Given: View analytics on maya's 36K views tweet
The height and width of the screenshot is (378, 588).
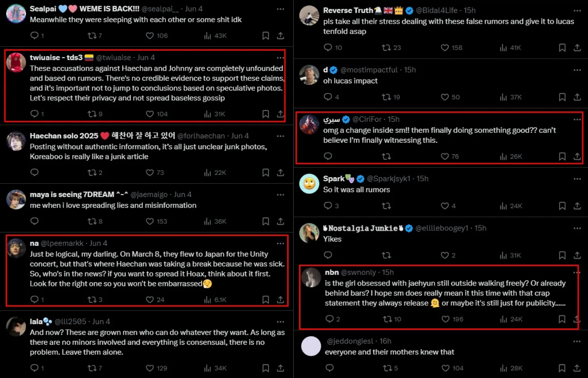Looking at the screenshot, I should click(208, 221).
